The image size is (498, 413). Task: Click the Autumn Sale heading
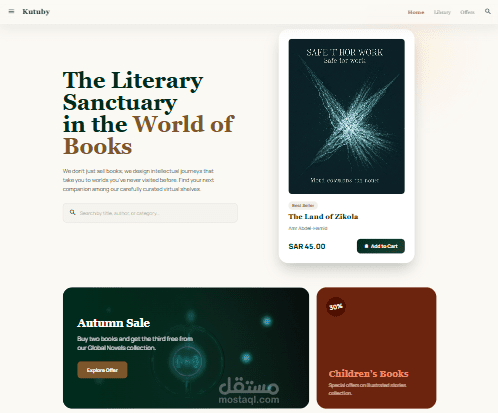point(114,323)
